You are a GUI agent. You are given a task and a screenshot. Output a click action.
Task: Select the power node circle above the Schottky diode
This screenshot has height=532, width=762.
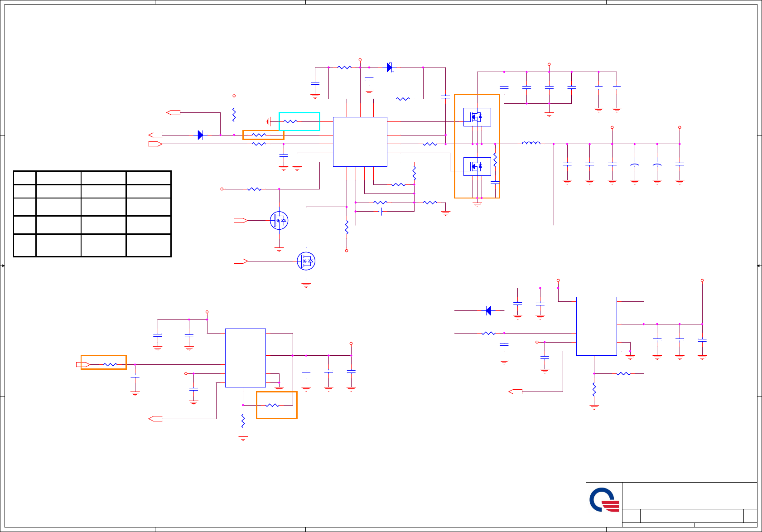tap(360, 60)
